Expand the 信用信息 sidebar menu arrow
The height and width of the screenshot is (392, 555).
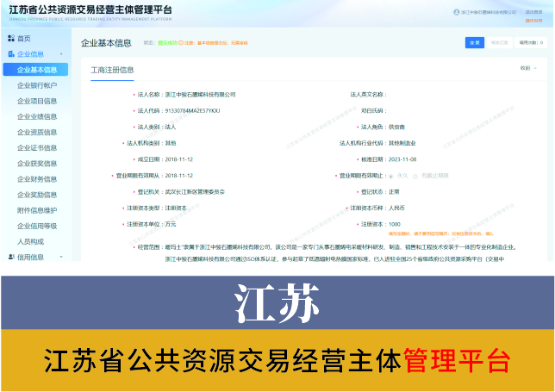pos(61,257)
